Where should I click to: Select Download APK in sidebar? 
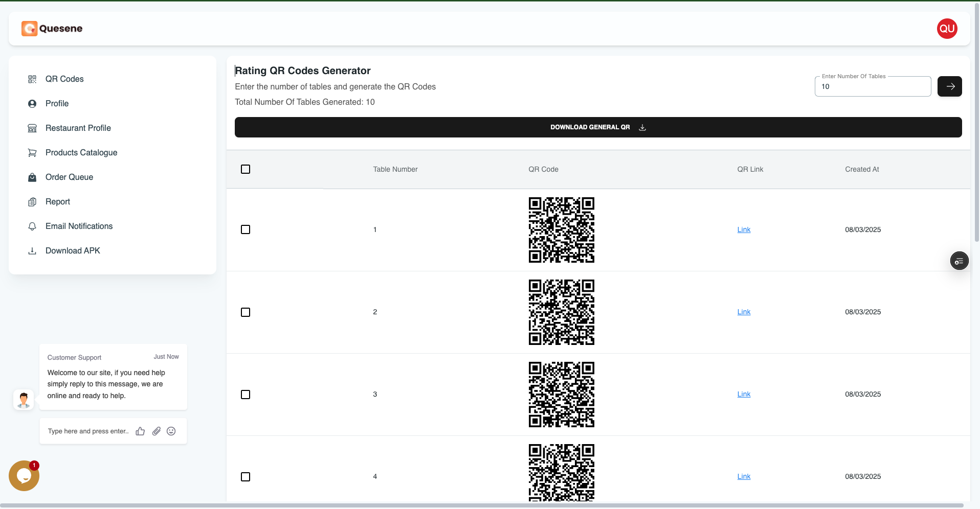pos(73,251)
